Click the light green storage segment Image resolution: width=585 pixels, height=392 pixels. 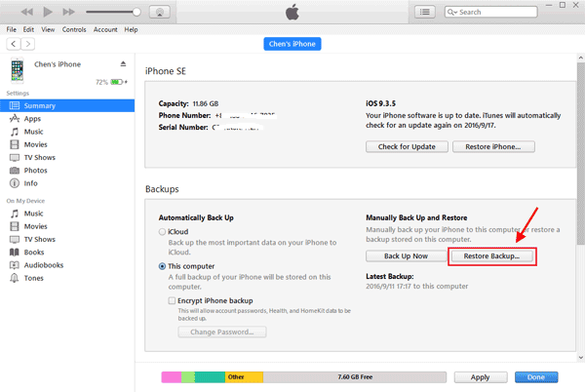188,377
